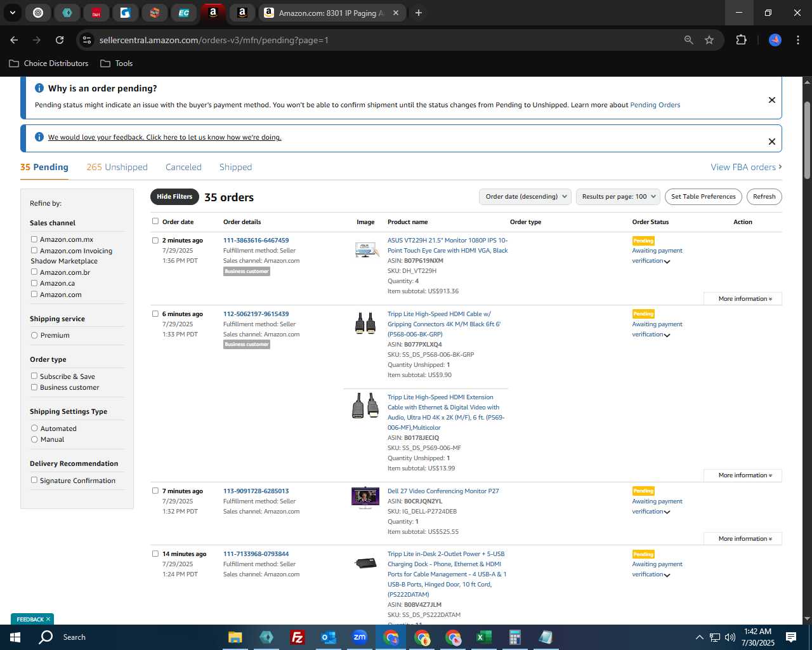
Task: Close the feedback request banner
Action: tap(771, 142)
